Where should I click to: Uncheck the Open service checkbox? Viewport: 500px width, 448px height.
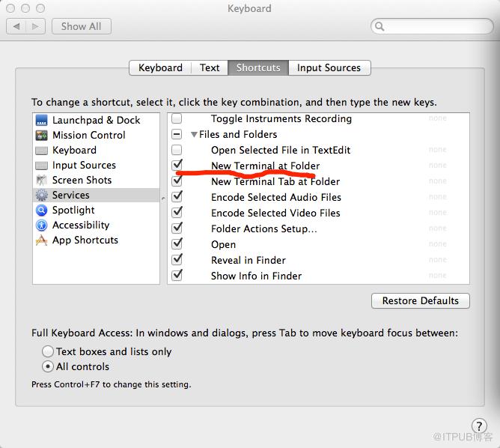pyautogui.click(x=177, y=243)
